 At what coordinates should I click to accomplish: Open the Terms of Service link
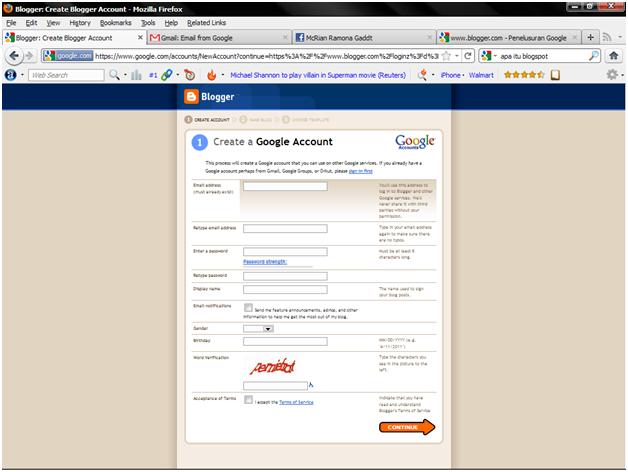(x=296, y=402)
